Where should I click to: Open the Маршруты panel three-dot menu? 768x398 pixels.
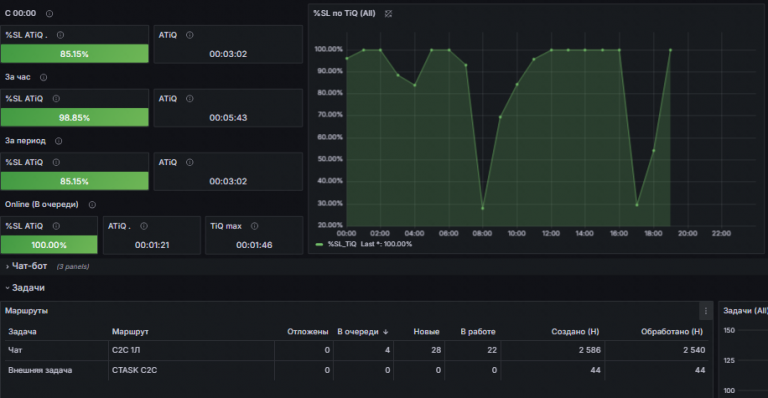click(x=705, y=311)
